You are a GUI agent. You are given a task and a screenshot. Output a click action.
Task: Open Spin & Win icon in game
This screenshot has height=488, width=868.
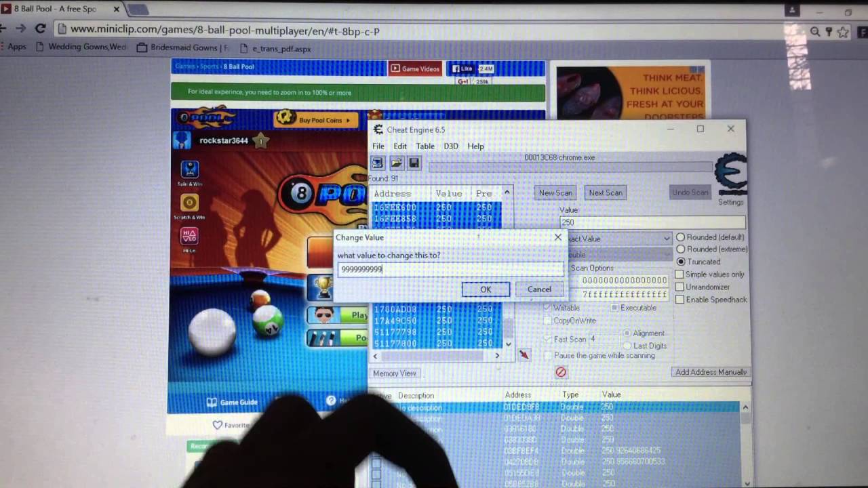pyautogui.click(x=189, y=169)
